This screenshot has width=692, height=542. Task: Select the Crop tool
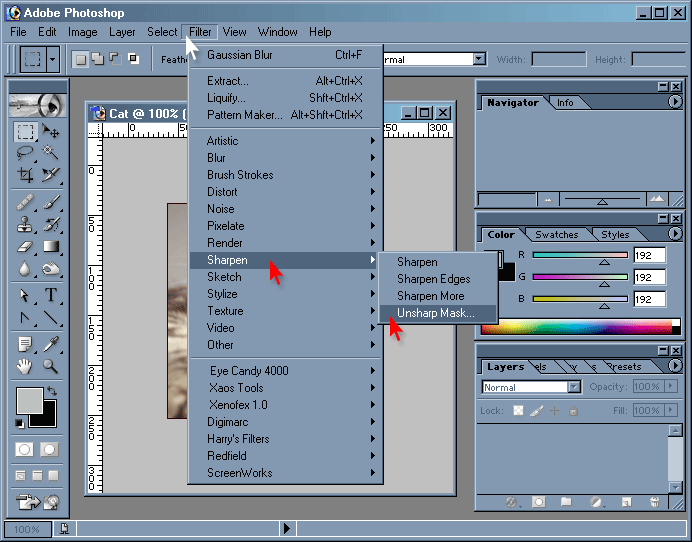[25, 175]
